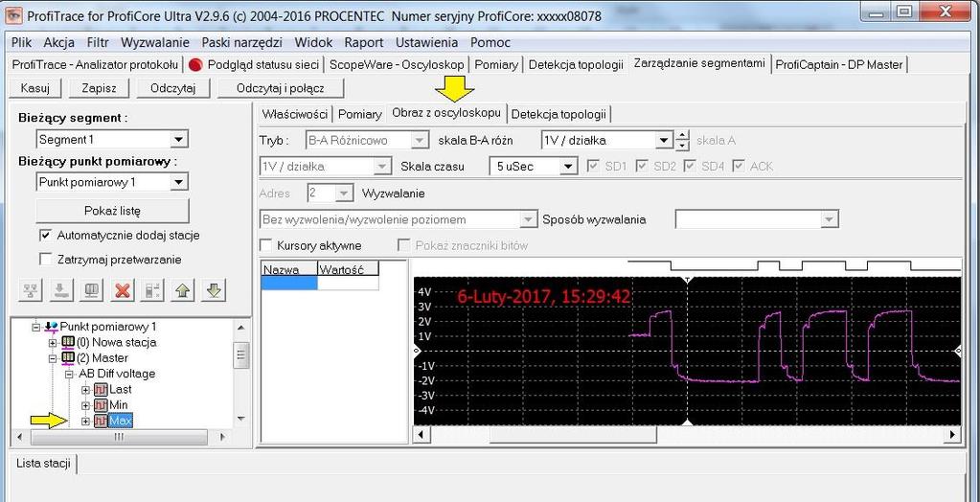Click the oscilloscope horizontal scrollbar thumb
Image resolution: width=980 pixels, height=502 pixels.
pos(573,435)
